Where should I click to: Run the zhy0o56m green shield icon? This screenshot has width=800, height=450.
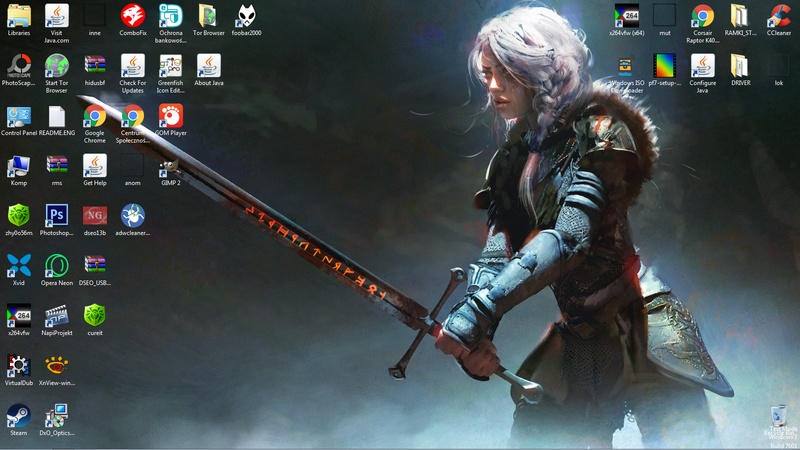[x=19, y=216]
